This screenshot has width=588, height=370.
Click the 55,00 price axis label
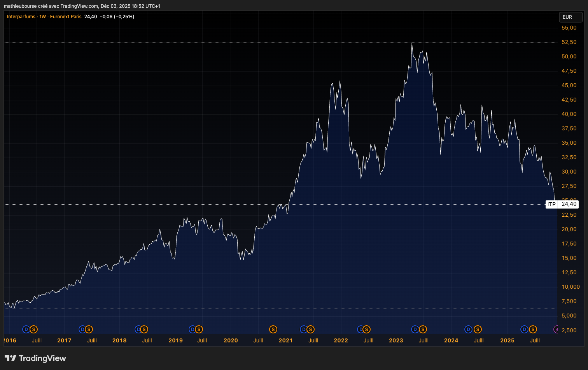point(569,28)
